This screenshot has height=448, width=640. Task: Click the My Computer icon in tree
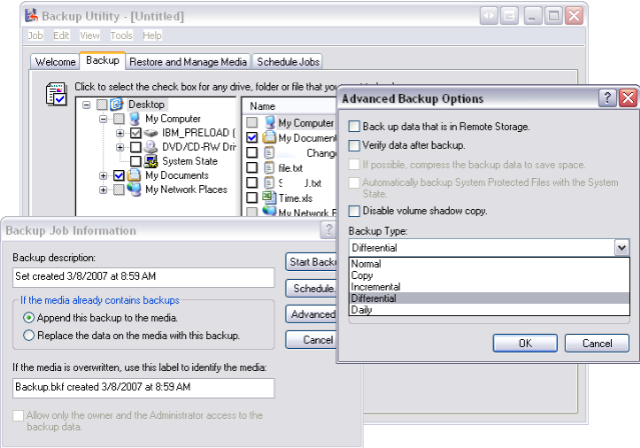134,119
